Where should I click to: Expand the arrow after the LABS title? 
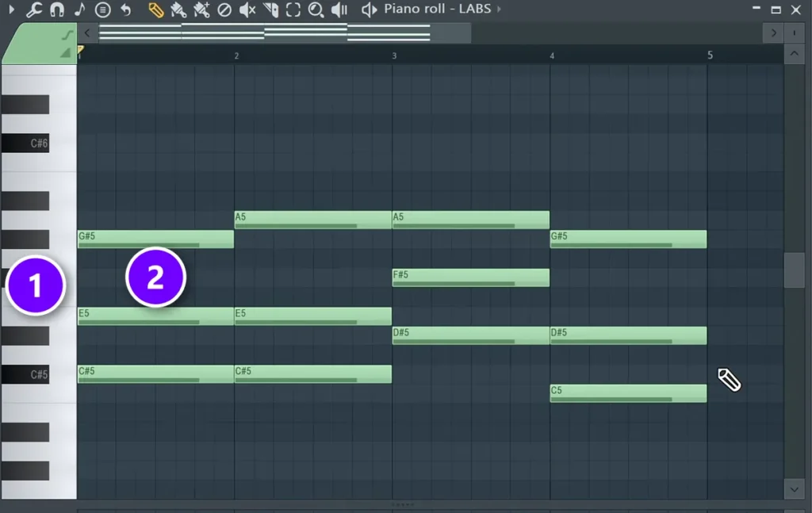pos(500,10)
